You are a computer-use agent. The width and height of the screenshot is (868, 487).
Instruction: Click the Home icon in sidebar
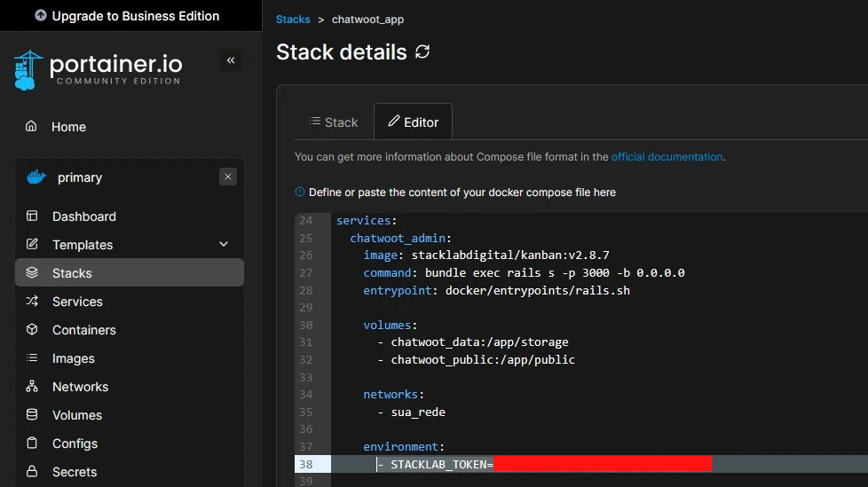32,127
